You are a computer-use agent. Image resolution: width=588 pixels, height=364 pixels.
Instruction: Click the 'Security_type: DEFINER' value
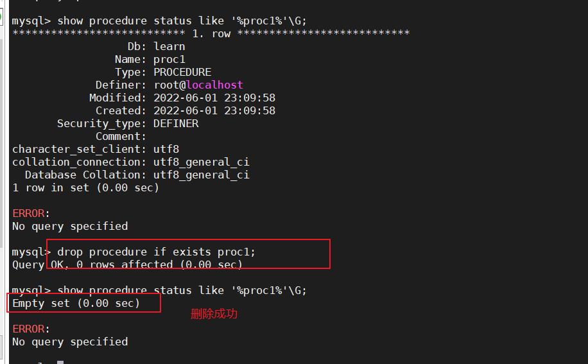click(176, 123)
